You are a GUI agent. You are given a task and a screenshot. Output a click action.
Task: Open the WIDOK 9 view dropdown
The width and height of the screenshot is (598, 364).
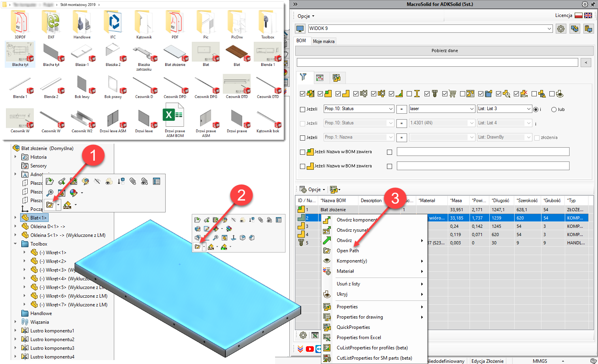(549, 29)
